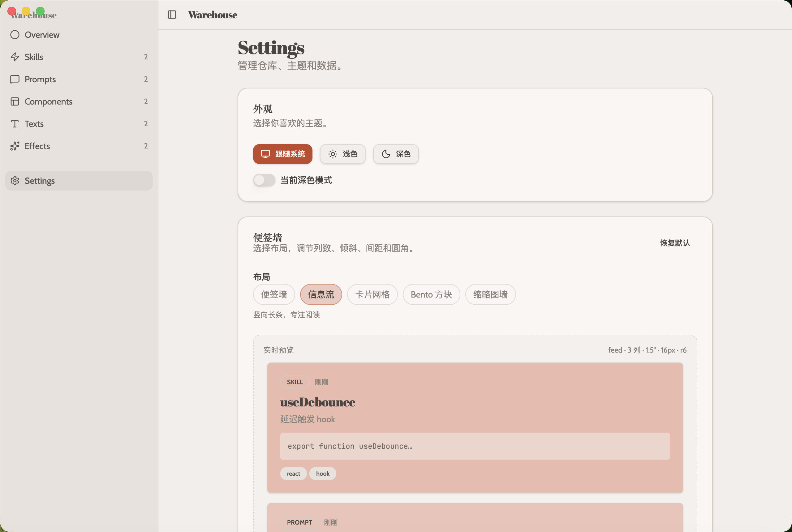Choose the 浅色 light theme

coord(342,154)
